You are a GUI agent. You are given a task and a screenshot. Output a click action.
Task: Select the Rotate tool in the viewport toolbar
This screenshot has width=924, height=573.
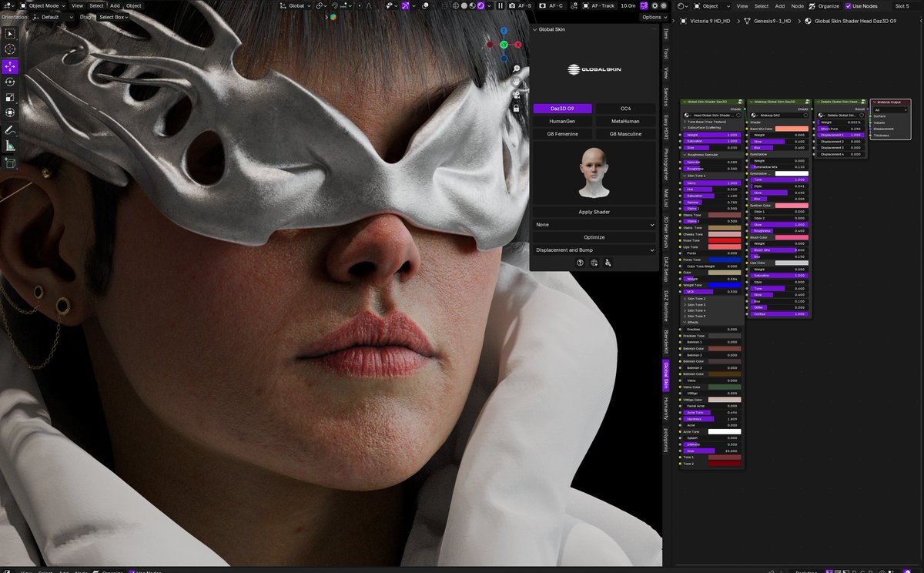coord(10,82)
